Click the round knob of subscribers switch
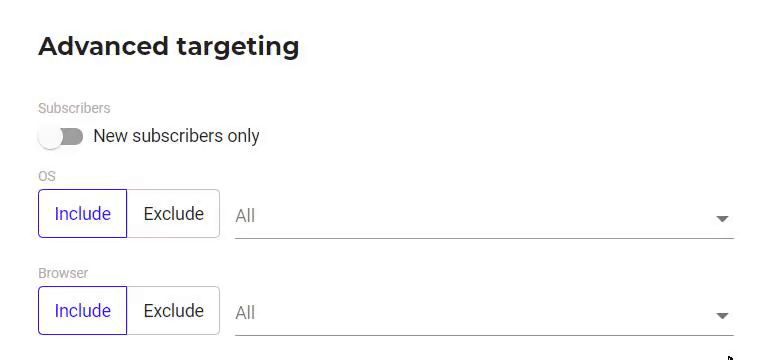This screenshot has width=766, height=360. [50, 137]
